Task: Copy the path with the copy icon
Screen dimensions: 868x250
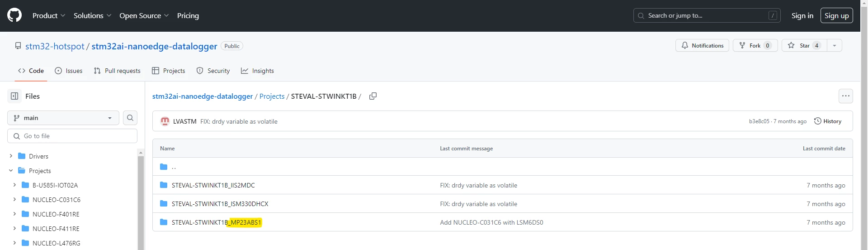Action: [373, 96]
